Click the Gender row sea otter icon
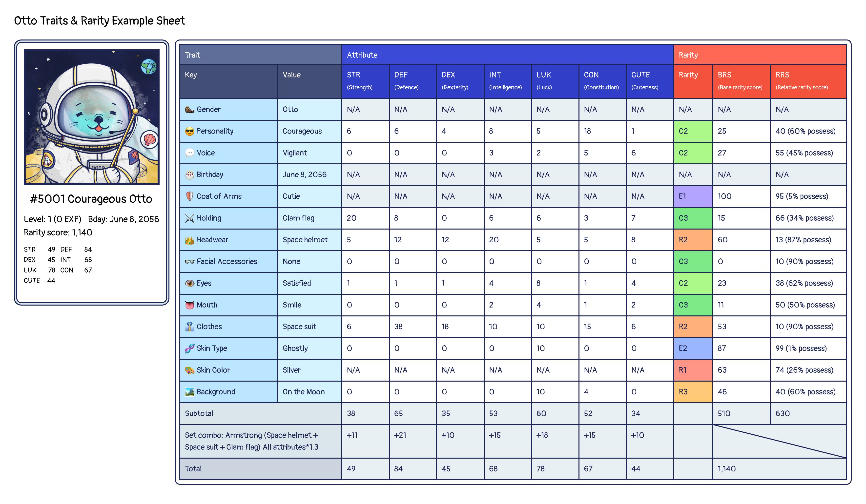 pos(189,110)
